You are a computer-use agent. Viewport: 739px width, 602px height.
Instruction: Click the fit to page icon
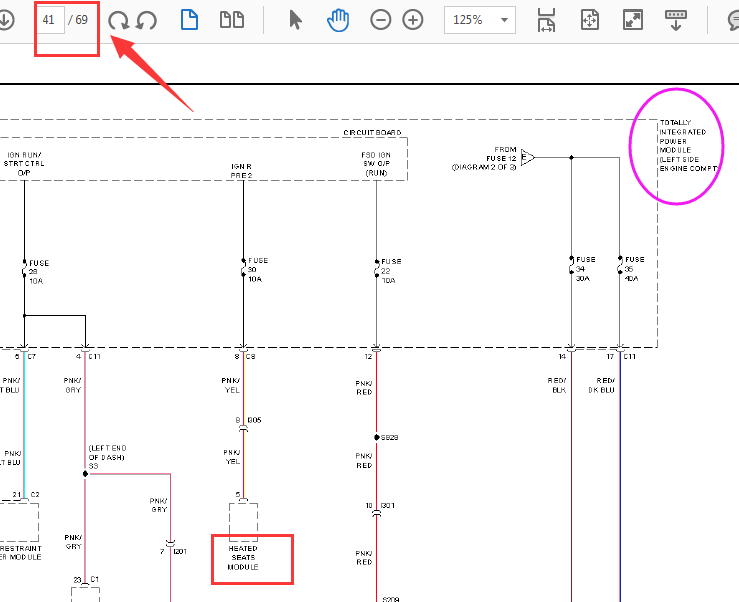tap(590, 20)
